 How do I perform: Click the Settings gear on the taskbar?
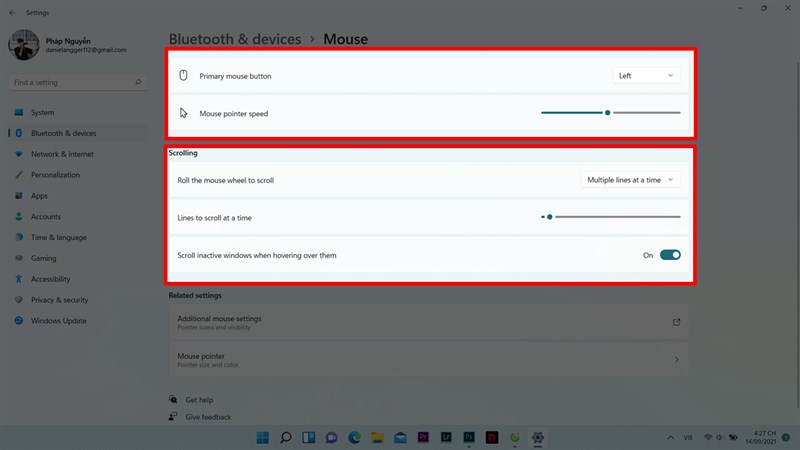(x=538, y=437)
